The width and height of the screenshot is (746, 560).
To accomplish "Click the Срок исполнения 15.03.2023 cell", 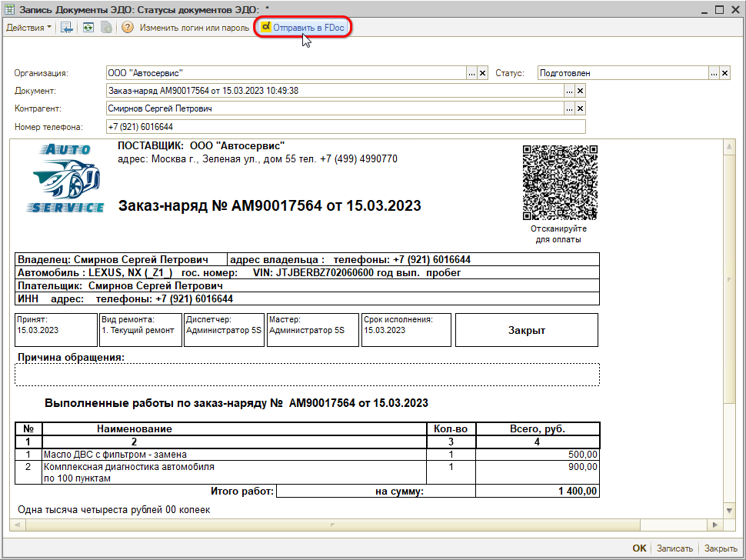I will [406, 330].
